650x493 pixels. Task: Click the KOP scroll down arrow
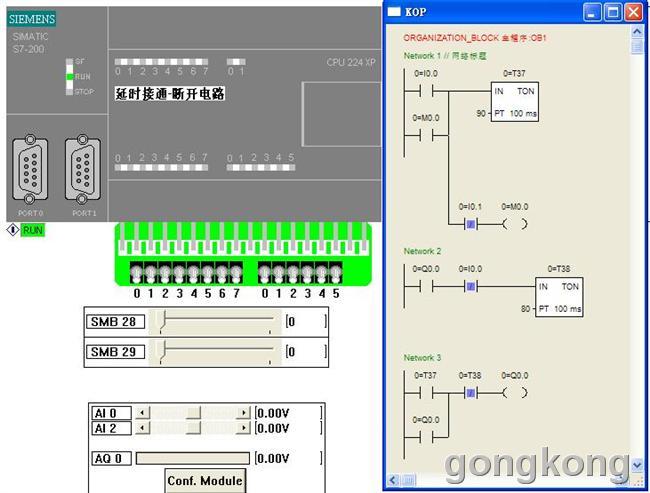tap(637, 465)
